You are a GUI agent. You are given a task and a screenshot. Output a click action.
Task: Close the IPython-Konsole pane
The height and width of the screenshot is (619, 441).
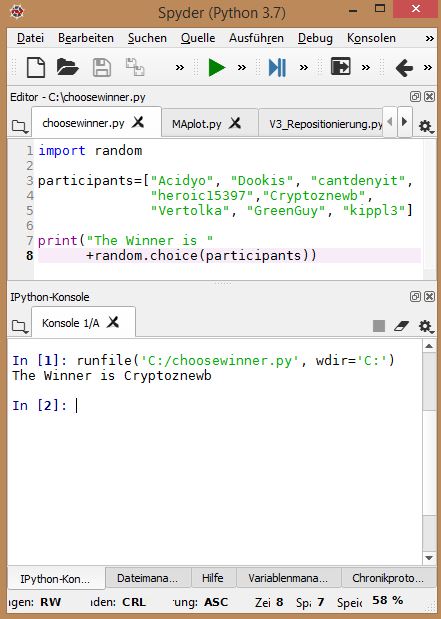(430, 297)
